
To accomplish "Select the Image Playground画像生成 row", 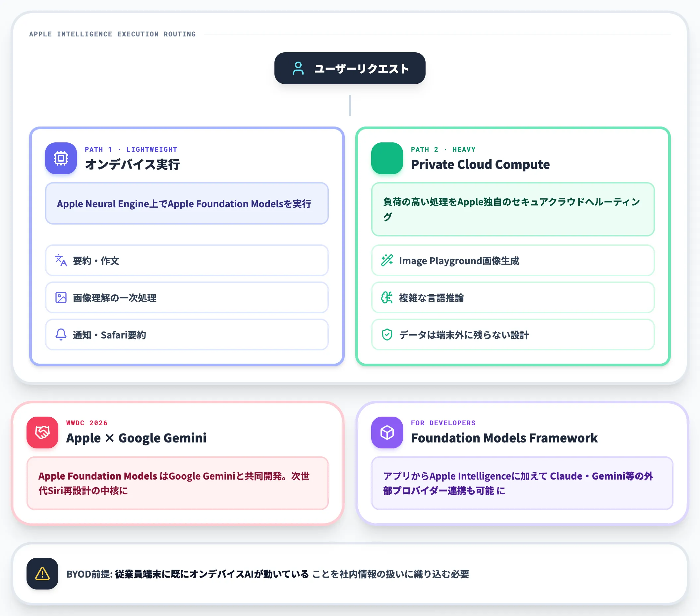I will (513, 260).
